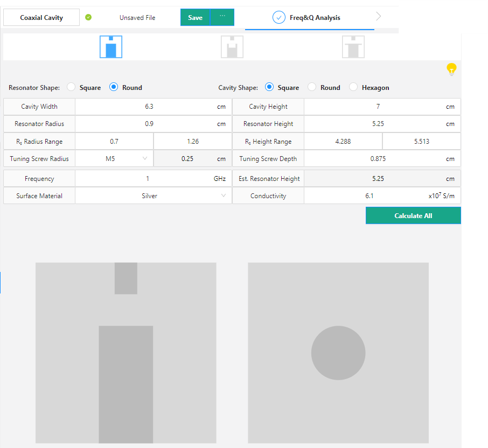Click the round resonator circle in top view

[338, 353]
